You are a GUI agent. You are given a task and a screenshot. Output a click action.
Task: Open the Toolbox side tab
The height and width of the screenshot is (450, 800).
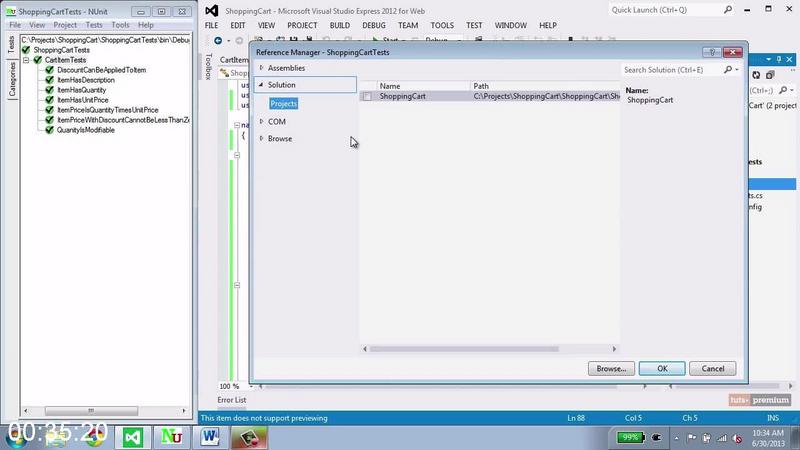(x=208, y=66)
